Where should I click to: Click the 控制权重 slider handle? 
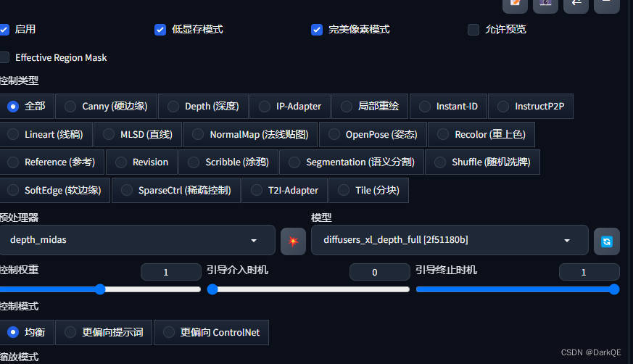(x=100, y=289)
